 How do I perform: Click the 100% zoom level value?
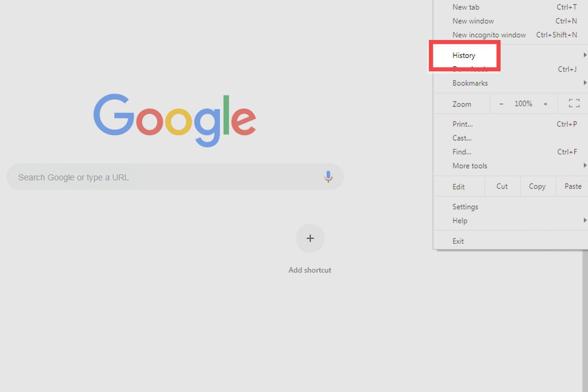pos(523,103)
